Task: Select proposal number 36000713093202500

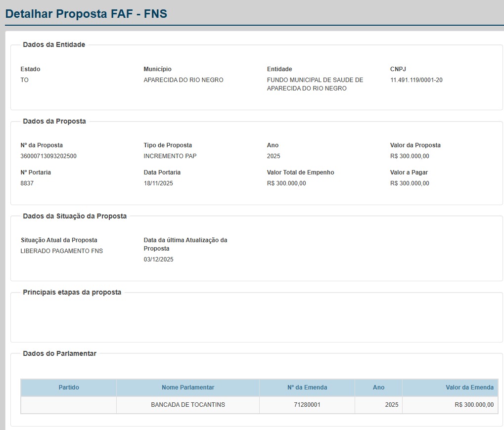Action: pos(48,156)
